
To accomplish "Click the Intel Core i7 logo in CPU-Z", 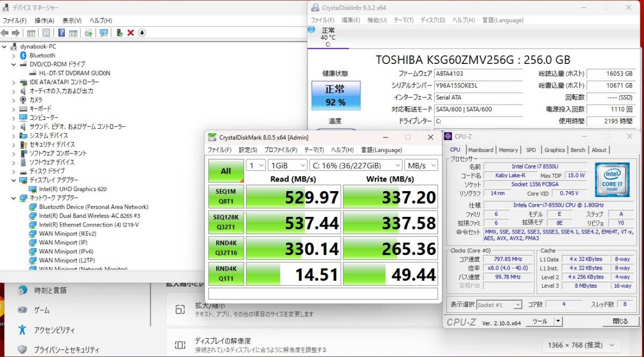I will pos(612,179).
